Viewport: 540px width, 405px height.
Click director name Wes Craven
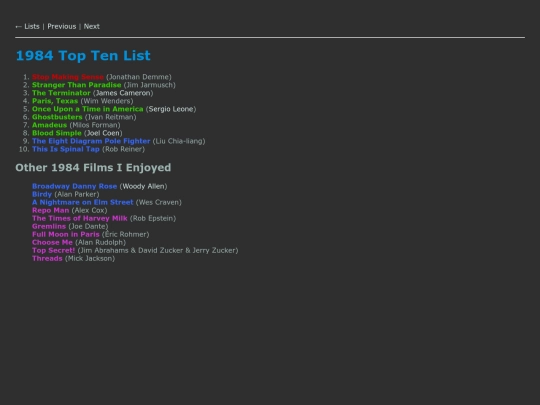tap(158, 202)
